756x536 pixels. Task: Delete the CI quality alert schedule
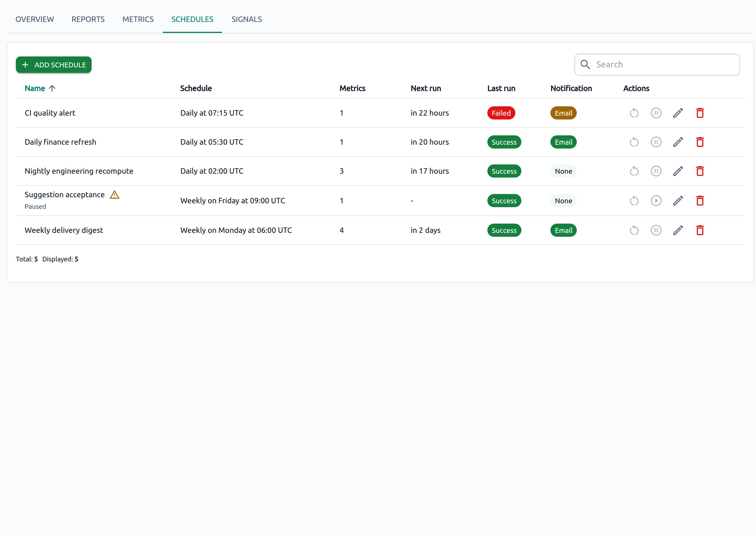(700, 113)
